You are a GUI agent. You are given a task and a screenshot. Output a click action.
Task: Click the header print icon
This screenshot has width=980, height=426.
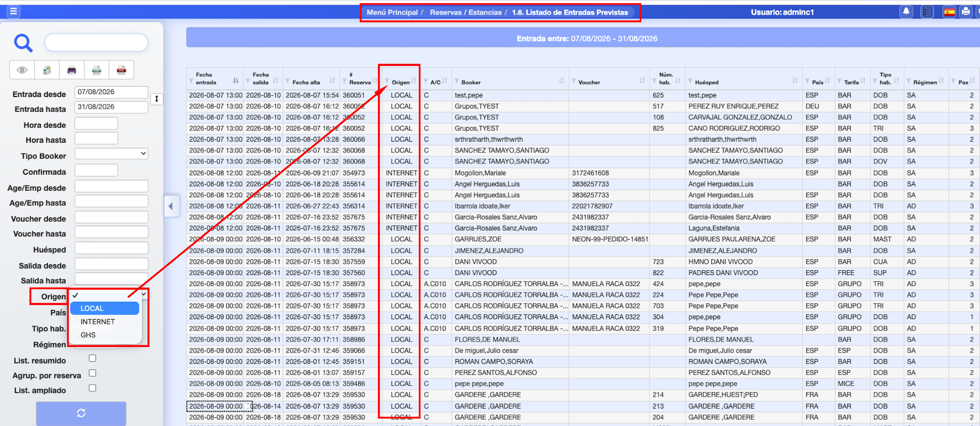pyautogui.click(x=966, y=11)
